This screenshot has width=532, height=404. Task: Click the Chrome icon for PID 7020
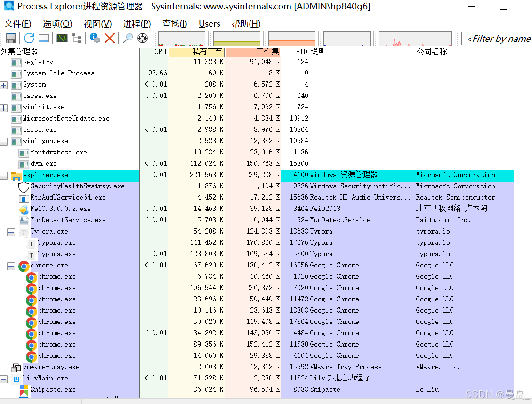pyautogui.click(x=31, y=289)
